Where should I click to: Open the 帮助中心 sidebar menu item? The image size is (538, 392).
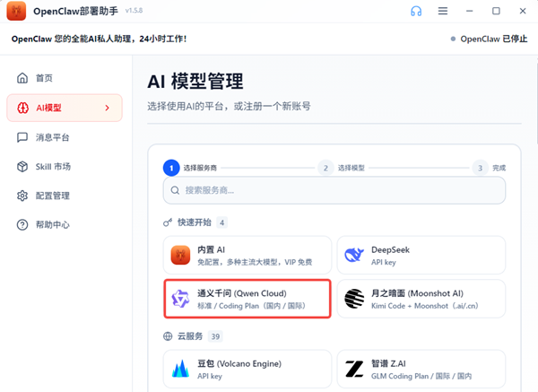[65, 225]
